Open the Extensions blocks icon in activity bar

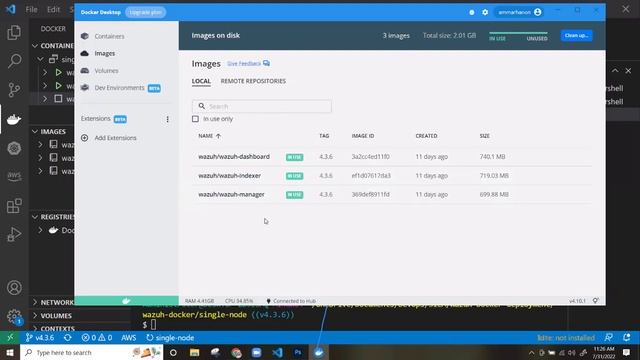(14, 206)
